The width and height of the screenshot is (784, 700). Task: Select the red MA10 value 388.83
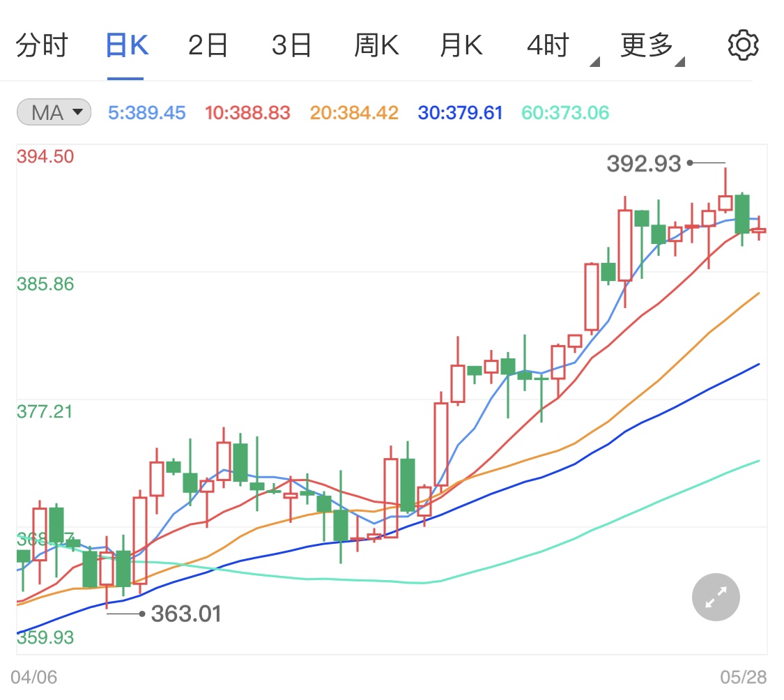point(247,112)
